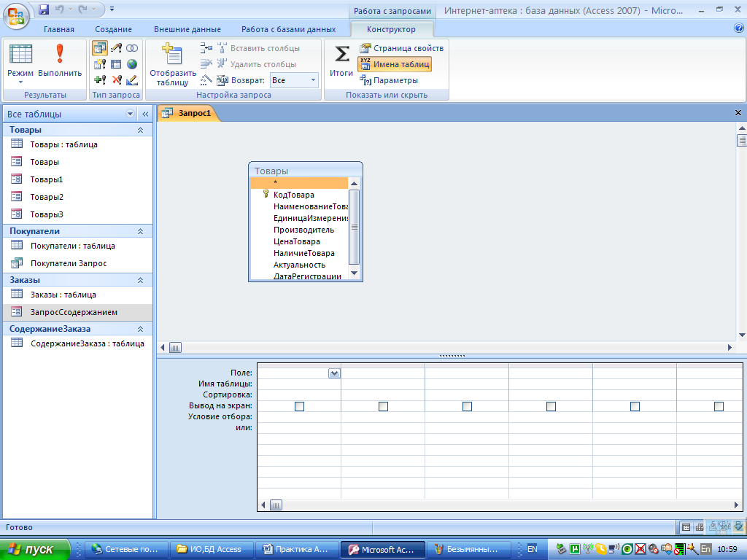Check the sixth column Вывод на экран box
Image resolution: width=747 pixels, height=560 pixels.
point(719,406)
